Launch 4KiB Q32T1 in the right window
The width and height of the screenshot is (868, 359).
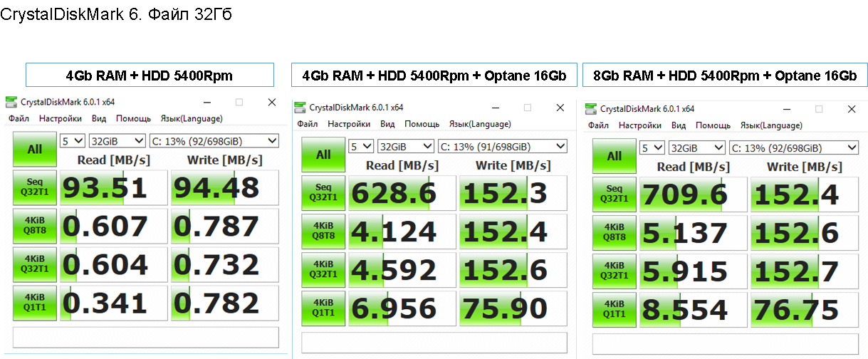click(615, 271)
